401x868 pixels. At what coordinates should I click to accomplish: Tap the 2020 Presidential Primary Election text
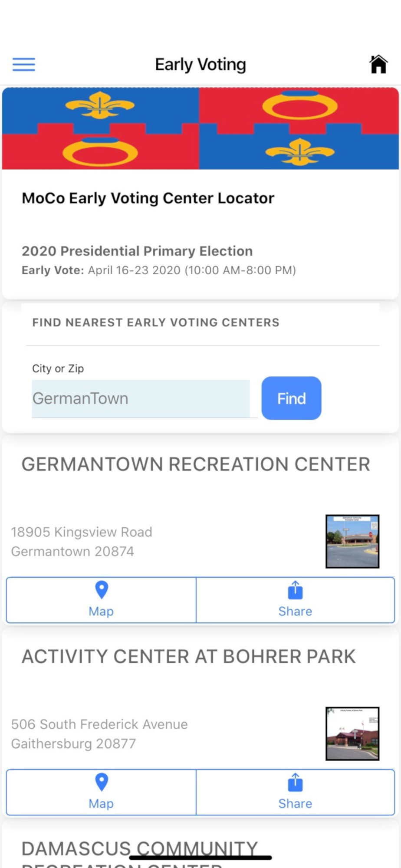point(137,251)
